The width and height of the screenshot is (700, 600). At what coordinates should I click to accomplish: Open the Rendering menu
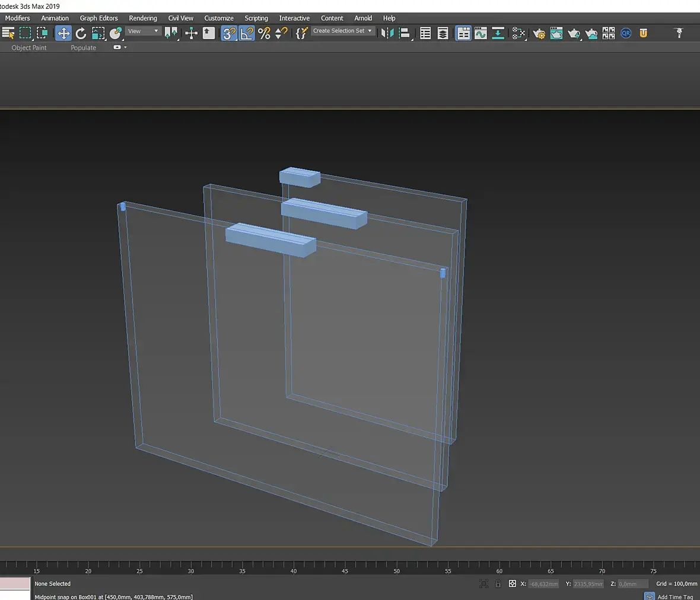(143, 18)
